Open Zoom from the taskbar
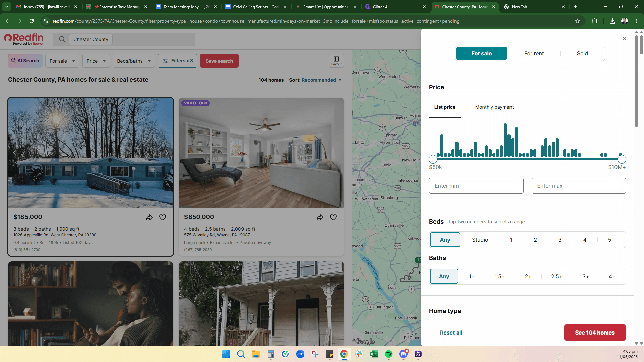The height and width of the screenshot is (362, 644). tap(300, 354)
